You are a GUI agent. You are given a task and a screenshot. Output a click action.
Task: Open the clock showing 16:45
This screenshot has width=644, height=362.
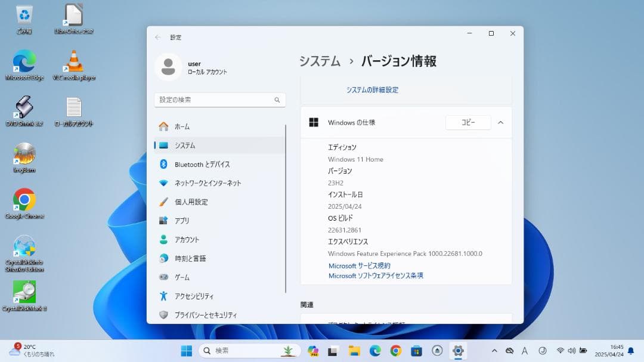[x=609, y=351]
